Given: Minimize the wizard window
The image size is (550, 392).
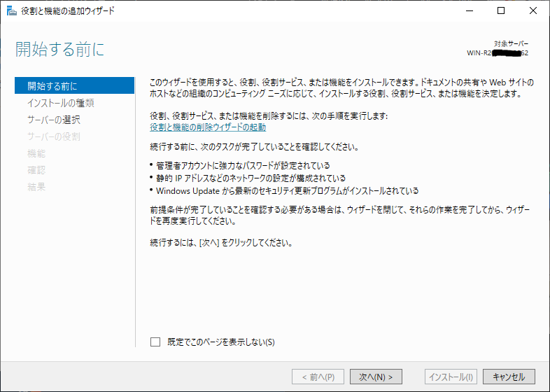Looking at the screenshot, I should [470, 11].
